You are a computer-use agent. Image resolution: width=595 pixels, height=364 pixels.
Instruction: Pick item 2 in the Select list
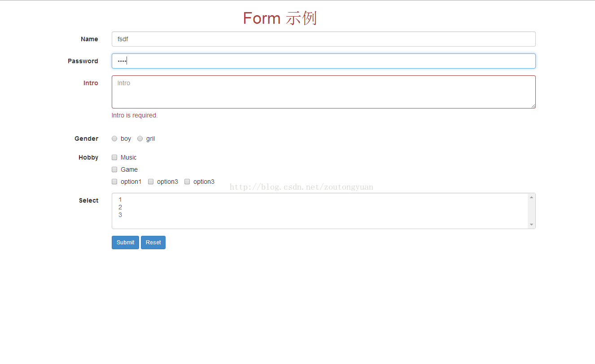[x=120, y=207]
